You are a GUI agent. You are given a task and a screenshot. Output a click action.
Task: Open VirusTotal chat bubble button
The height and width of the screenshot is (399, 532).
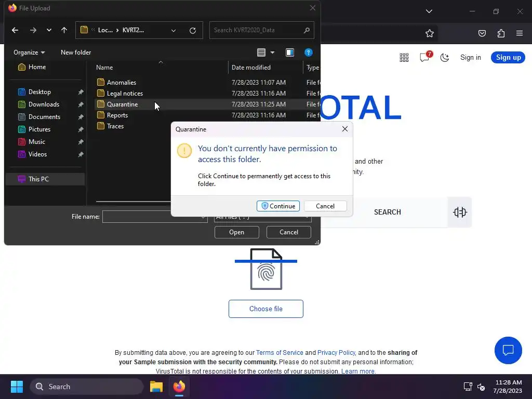tap(508, 350)
